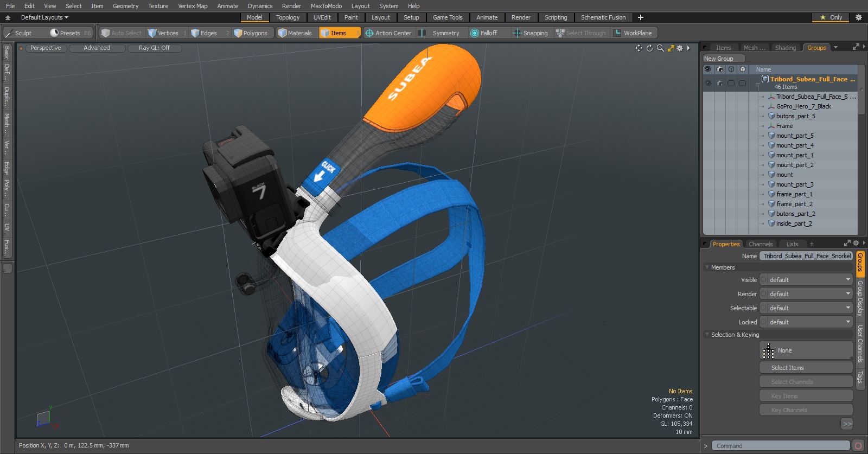Click the camera render column header icon
The image size is (868, 454).
pos(720,69)
